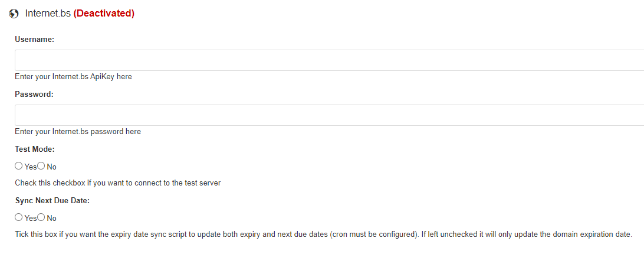Click the globe icon beside Internet.bs
This screenshot has width=644, height=267.
click(14, 14)
